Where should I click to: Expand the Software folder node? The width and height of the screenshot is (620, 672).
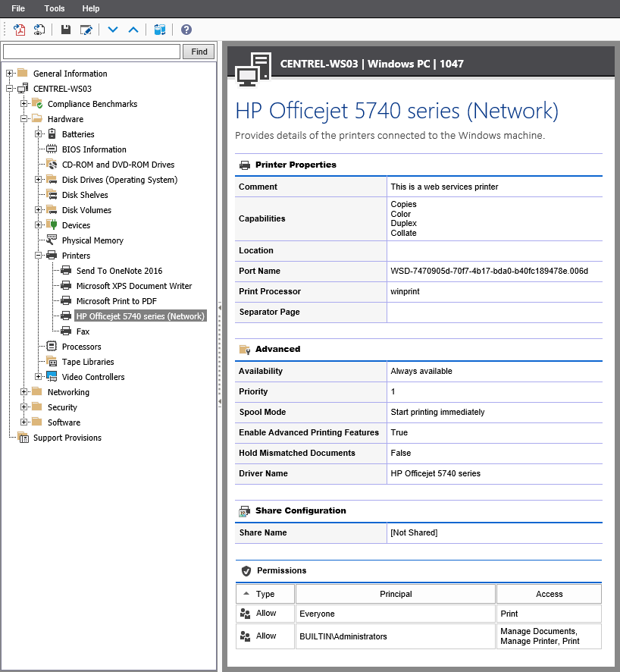tap(24, 422)
